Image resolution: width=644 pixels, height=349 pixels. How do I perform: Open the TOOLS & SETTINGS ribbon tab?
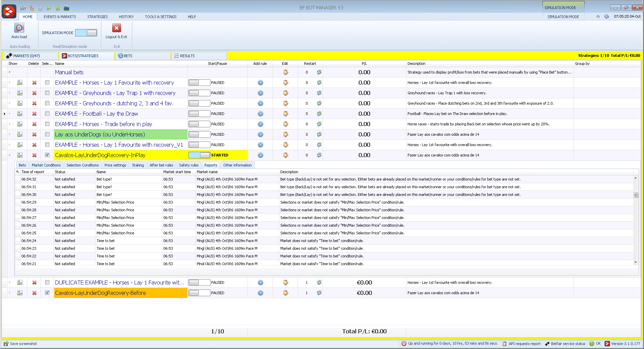tap(161, 17)
